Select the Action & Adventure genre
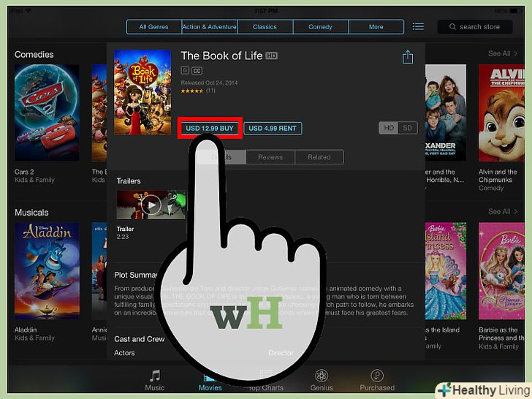The width and height of the screenshot is (532, 399). [209, 27]
